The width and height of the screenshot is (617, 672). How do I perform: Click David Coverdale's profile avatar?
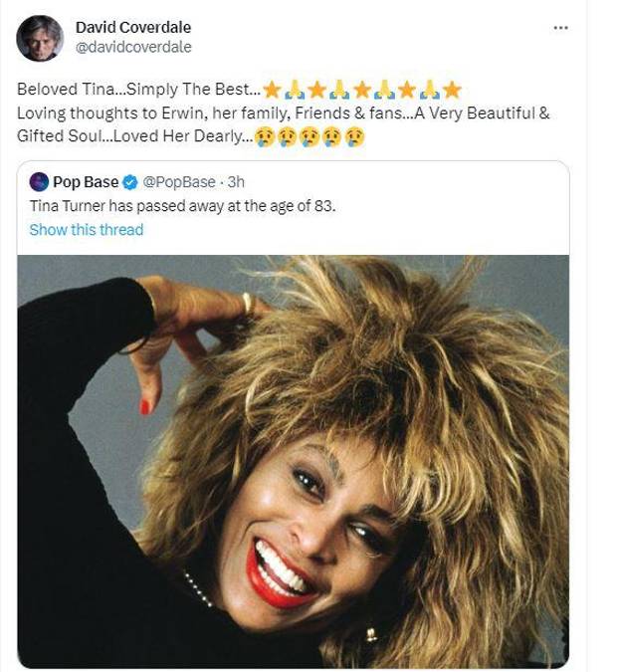pos(40,37)
